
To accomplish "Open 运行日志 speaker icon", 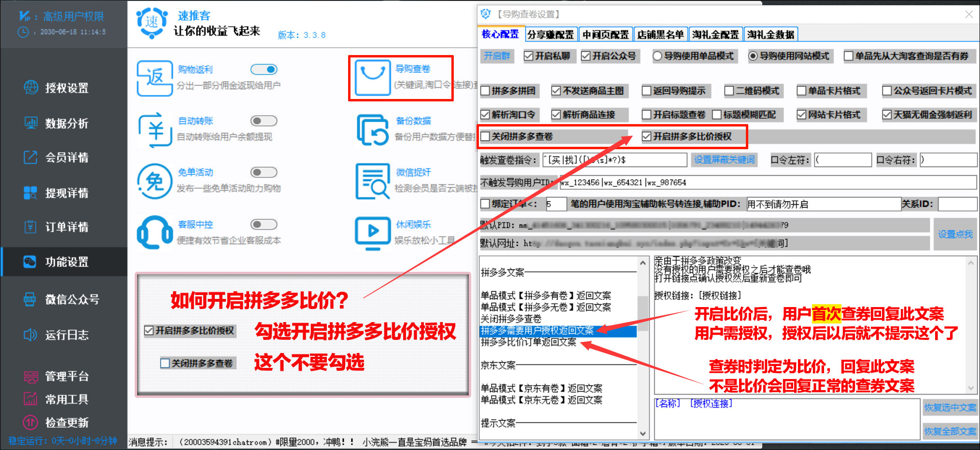I will coord(30,335).
